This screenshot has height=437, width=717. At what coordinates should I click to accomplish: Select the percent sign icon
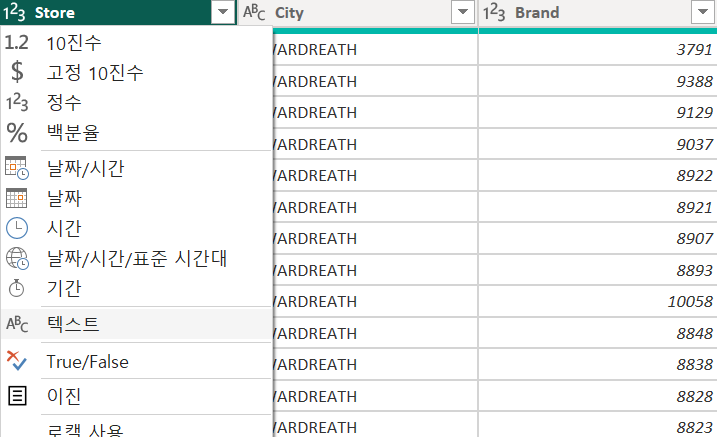[17, 133]
